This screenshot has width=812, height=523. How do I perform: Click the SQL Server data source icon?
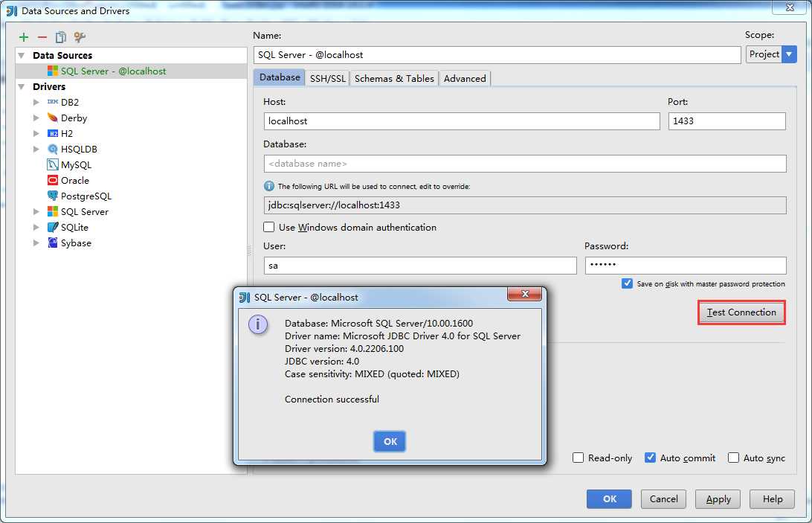[x=53, y=71]
